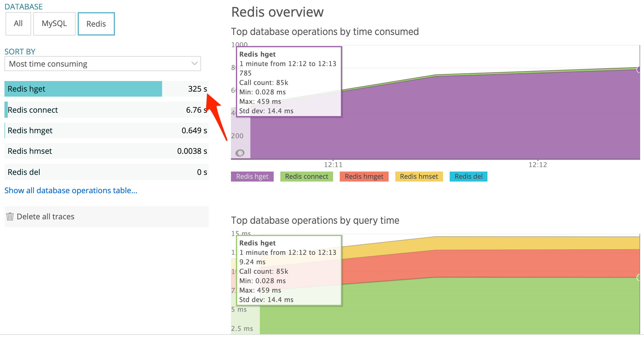Select the Redis hget operation row
Viewport: 644px width, 337px height.
(x=107, y=89)
